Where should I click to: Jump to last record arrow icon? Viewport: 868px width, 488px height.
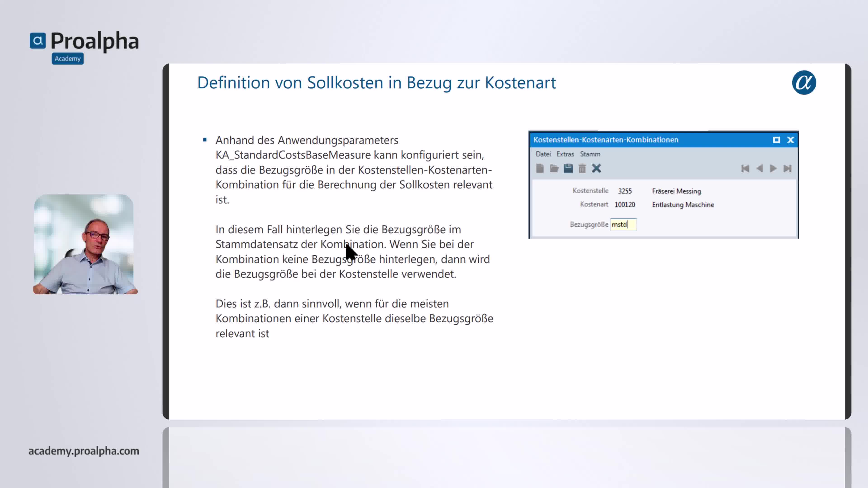pyautogui.click(x=788, y=168)
